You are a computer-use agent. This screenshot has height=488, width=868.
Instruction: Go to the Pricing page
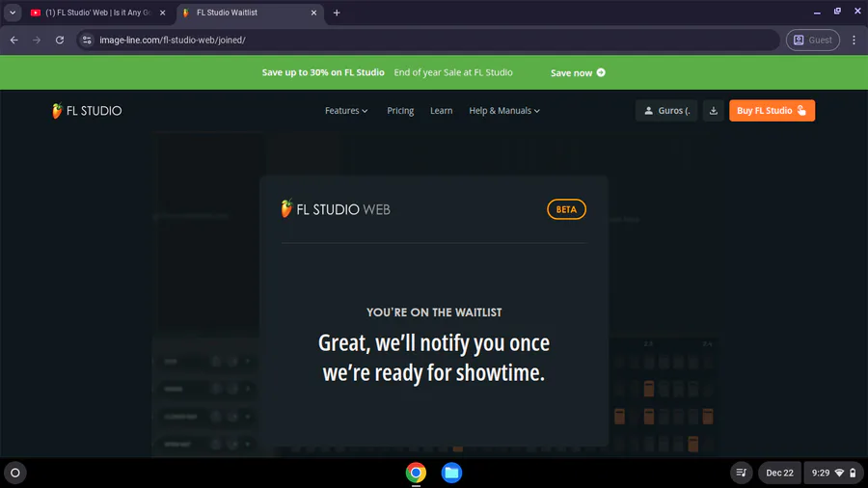pos(400,111)
